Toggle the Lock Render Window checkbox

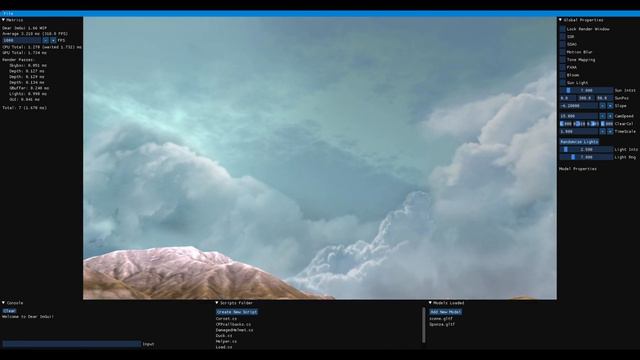click(x=562, y=29)
